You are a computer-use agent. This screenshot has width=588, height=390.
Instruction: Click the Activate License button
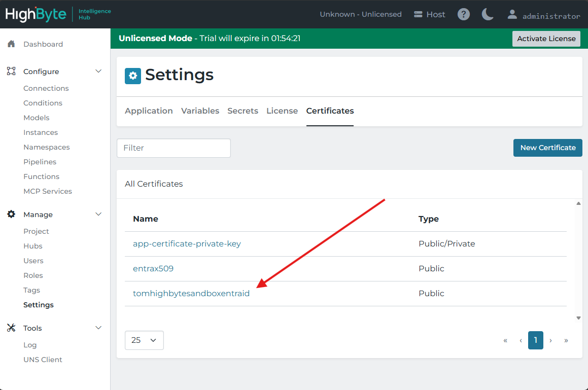point(546,39)
